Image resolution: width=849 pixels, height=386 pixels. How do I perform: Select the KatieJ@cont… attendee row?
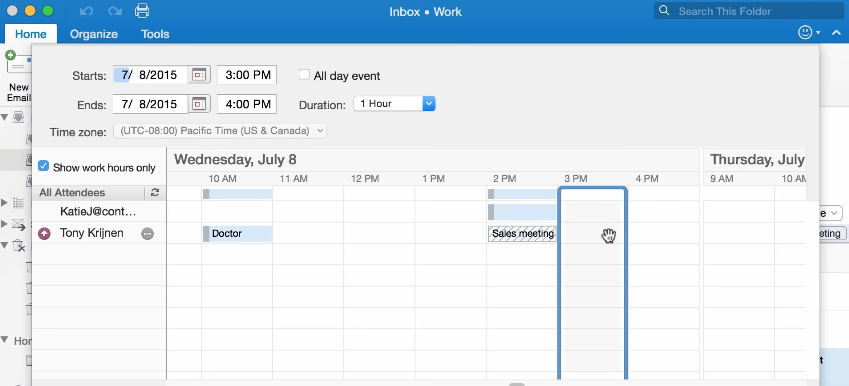point(98,212)
